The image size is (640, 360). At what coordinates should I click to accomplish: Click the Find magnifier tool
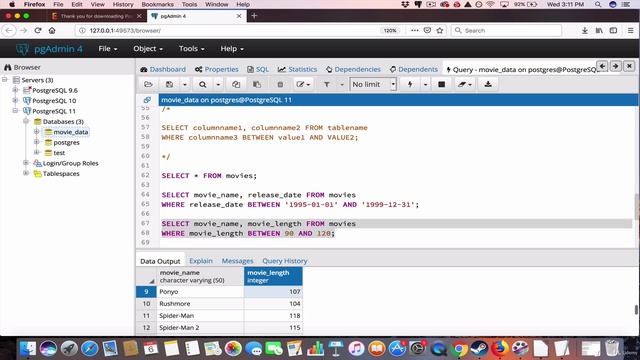tap(202, 84)
